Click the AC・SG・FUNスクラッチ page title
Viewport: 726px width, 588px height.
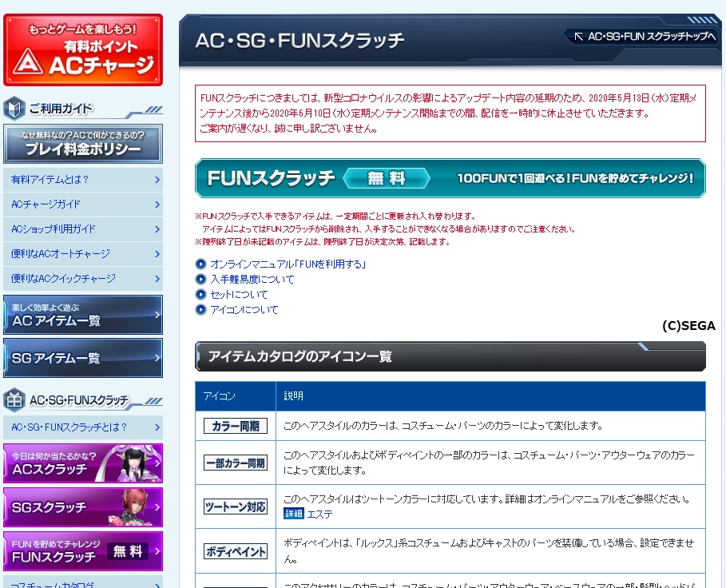[300, 41]
